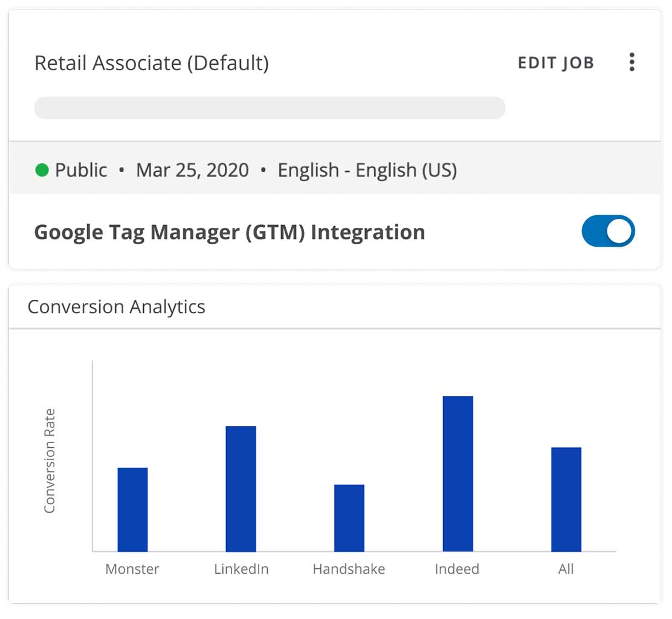This screenshot has width=672, height=619.
Task: Select the English - English (US) language text
Action: [367, 170]
